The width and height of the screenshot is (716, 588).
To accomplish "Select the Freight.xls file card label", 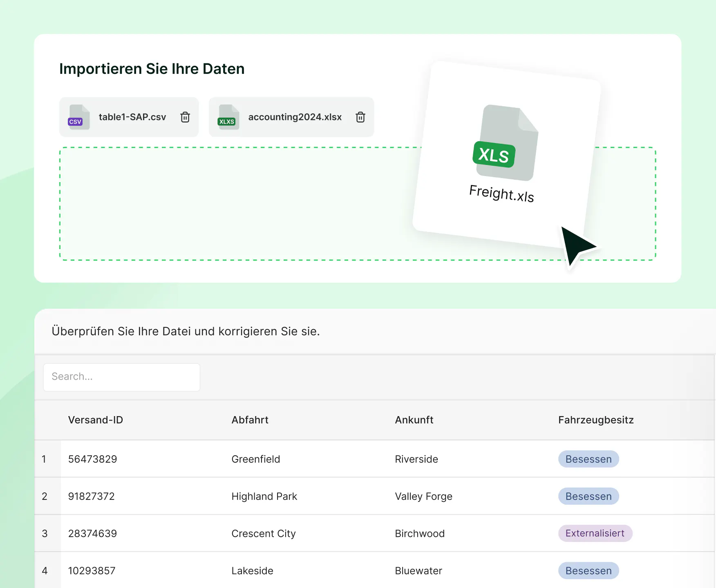I will pos(501,193).
